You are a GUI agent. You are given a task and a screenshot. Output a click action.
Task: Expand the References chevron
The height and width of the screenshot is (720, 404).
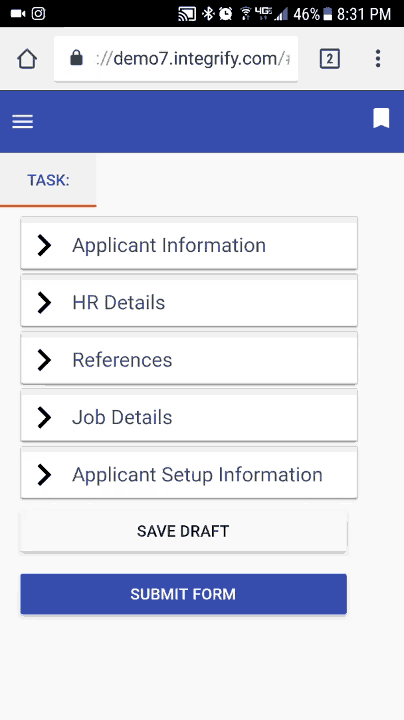coord(44,360)
